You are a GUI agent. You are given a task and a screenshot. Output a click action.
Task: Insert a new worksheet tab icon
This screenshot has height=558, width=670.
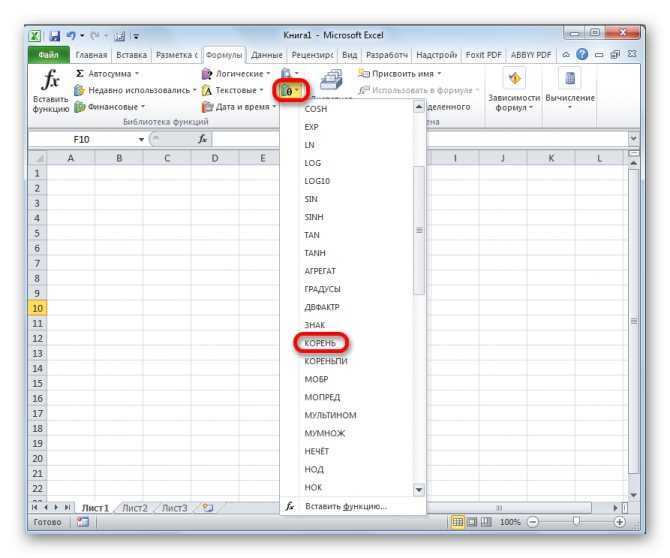click(x=208, y=508)
